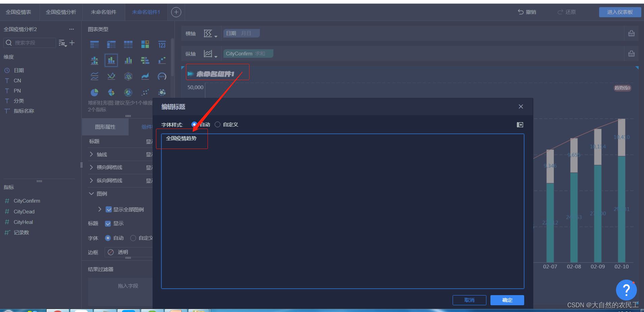The height and width of the screenshot is (312, 644).
Task: Expand the arrow beside 显示全部图例
Action: click(x=100, y=209)
